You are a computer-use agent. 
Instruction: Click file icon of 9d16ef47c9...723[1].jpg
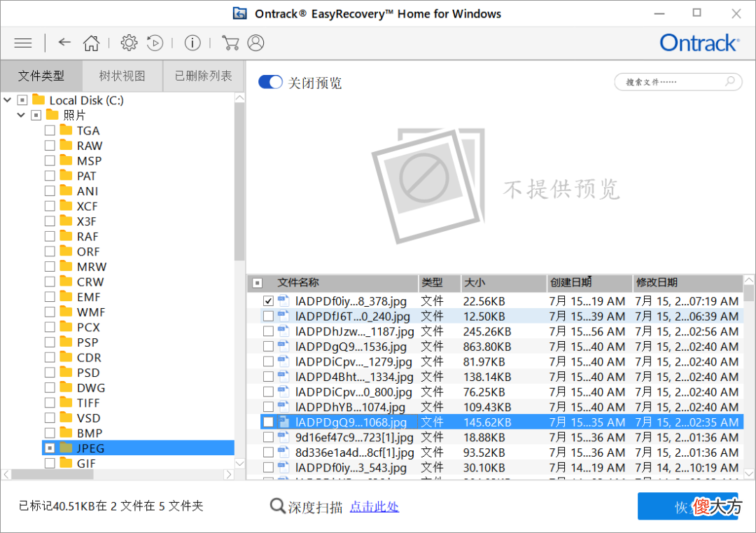point(283,437)
